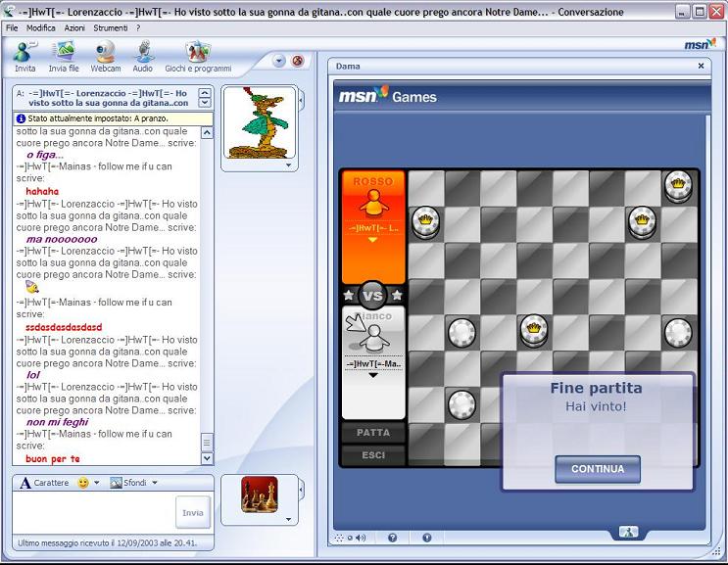
Task: Click the MSN Games logo
Action: 388,96
